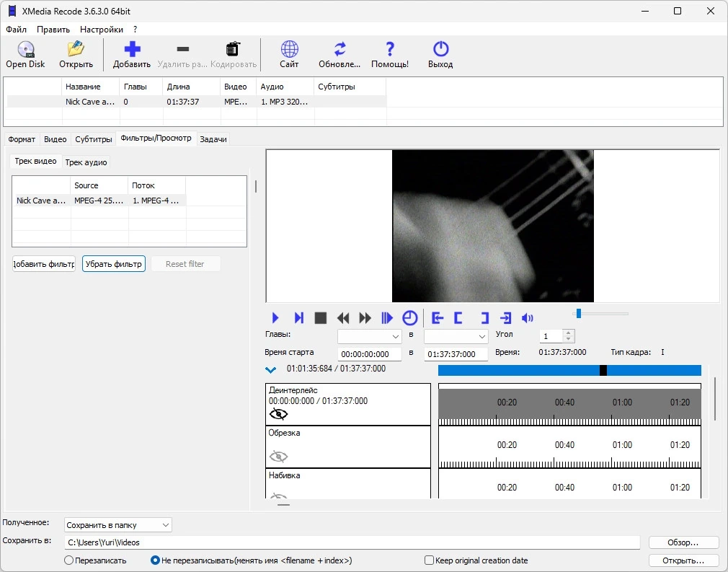Exit via the Выход power icon
The height and width of the screenshot is (572, 728).
click(440, 49)
